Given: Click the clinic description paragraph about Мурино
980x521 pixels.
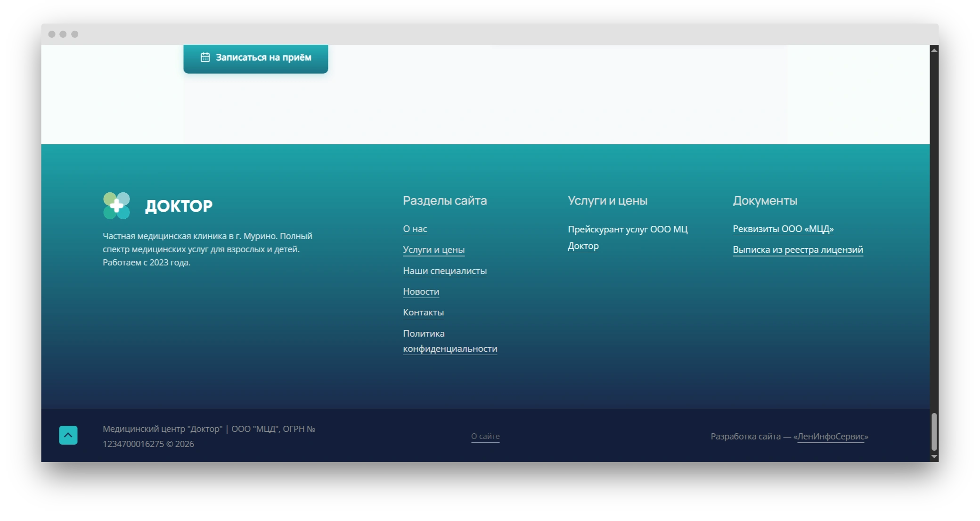Looking at the screenshot, I should click(208, 249).
